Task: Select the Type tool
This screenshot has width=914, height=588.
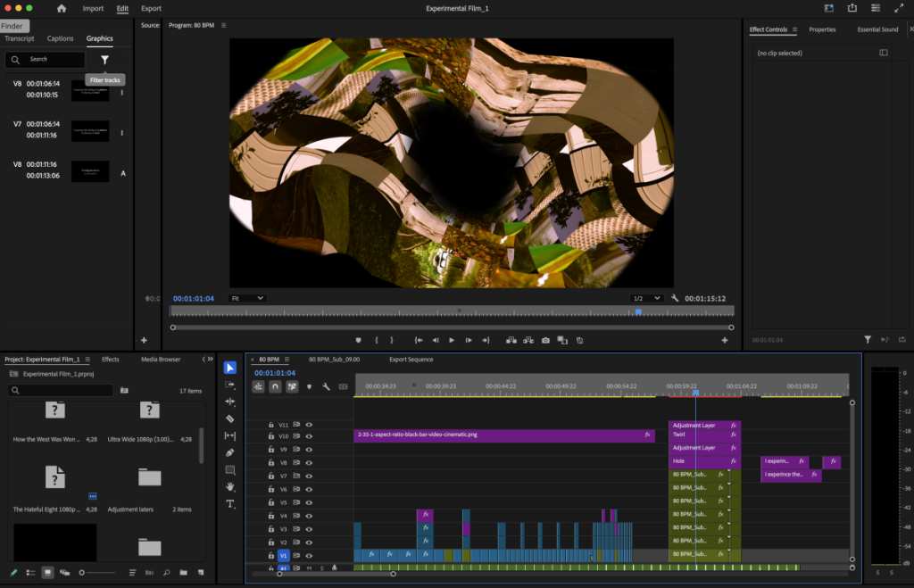Action: pos(230,503)
